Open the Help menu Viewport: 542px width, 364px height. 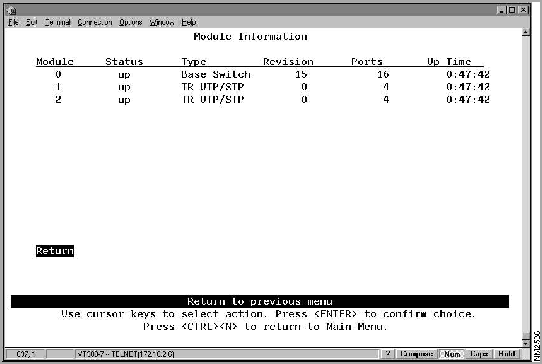(x=189, y=22)
